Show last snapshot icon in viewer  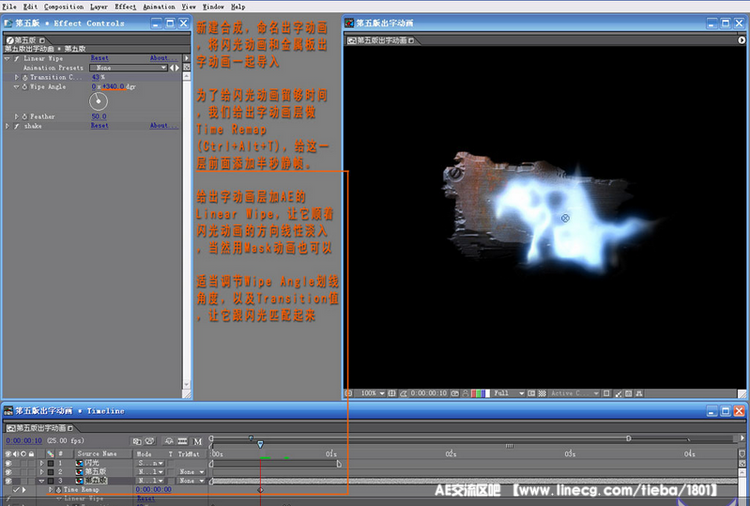pyautogui.click(x=465, y=393)
